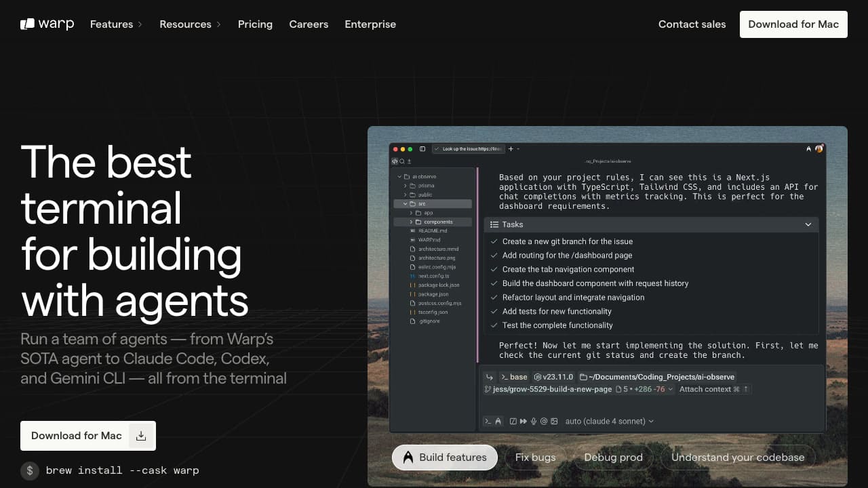Click the Warp logo in header

pos(47,24)
